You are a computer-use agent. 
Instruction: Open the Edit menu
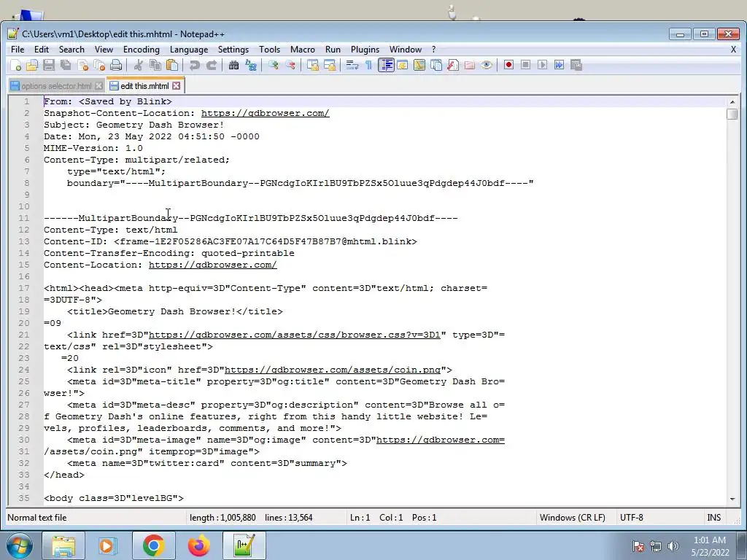pyautogui.click(x=42, y=50)
